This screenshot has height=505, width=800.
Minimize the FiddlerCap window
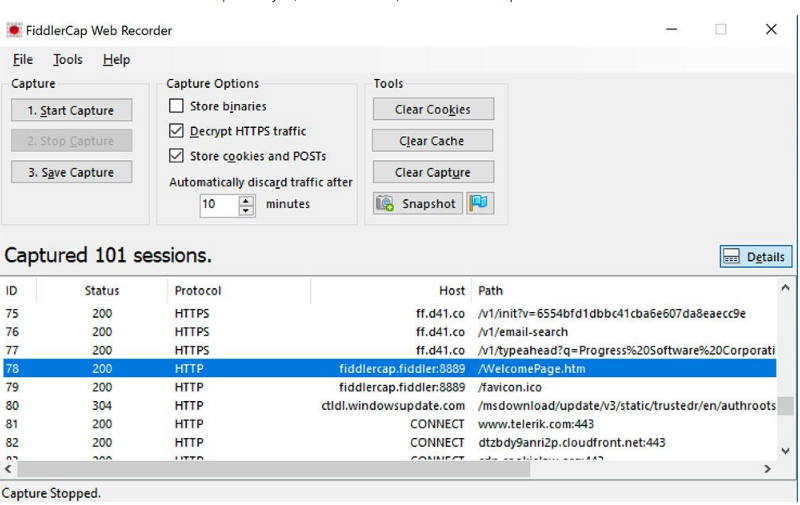(x=671, y=30)
